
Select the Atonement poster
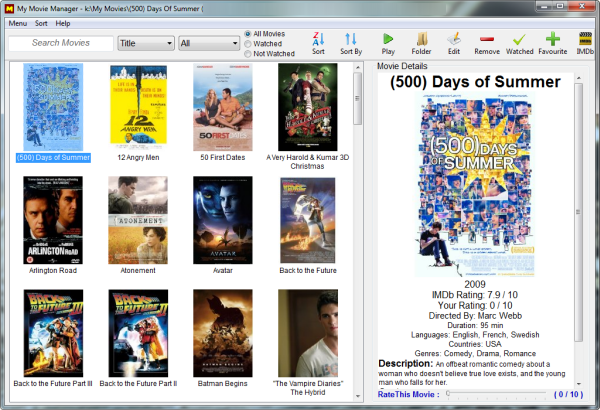click(138, 220)
